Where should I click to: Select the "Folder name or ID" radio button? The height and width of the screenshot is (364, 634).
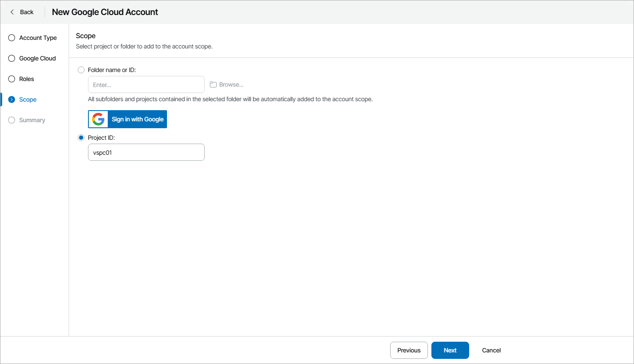[81, 69]
